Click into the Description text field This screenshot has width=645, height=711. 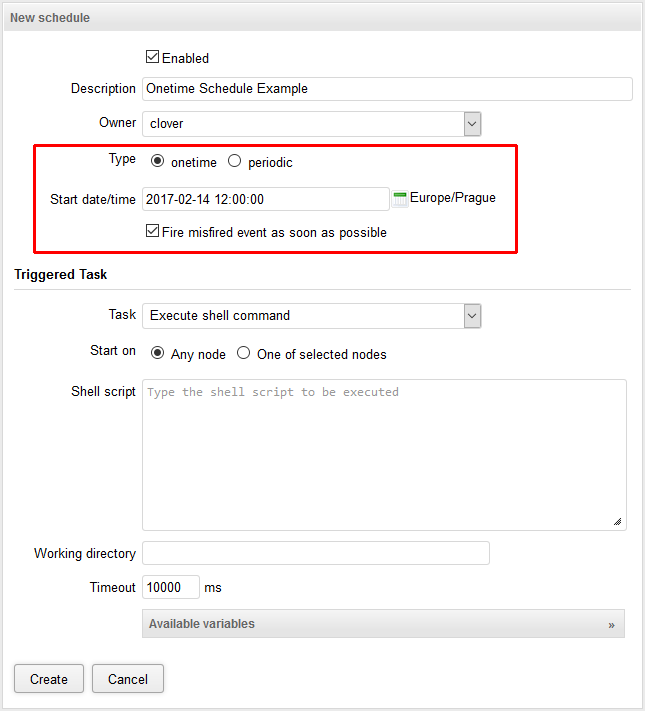point(387,89)
